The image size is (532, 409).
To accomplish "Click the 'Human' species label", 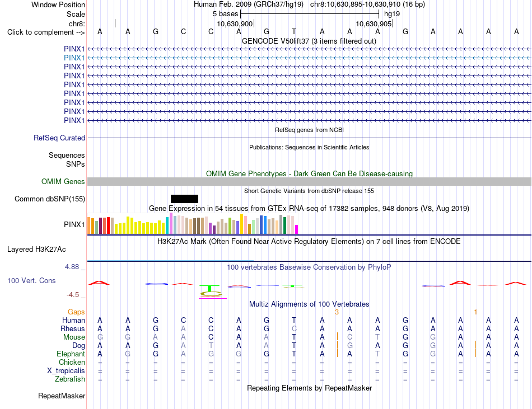I will click(73, 320).
